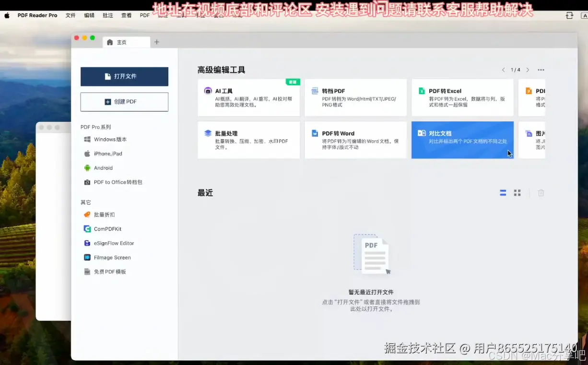Viewport: 588px width, 365px height.
Task: Click the 创建 PDF button
Action: 124,102
